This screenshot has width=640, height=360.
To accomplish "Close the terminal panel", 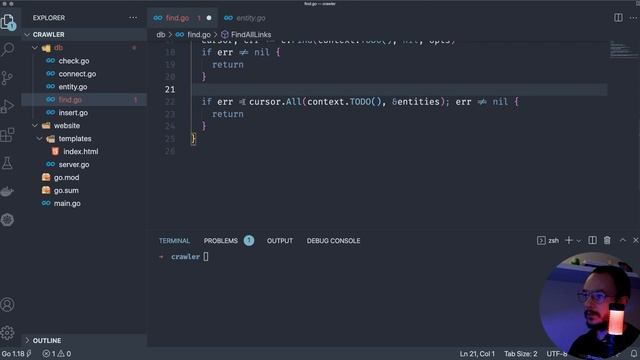I will pyautogui.click(x=636, y=240).
